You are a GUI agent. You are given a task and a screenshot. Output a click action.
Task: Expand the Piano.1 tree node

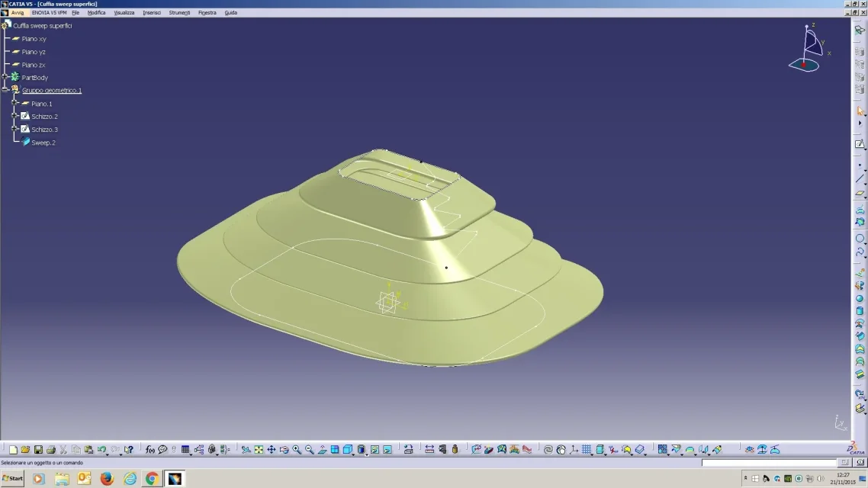[x=15, y=104]
